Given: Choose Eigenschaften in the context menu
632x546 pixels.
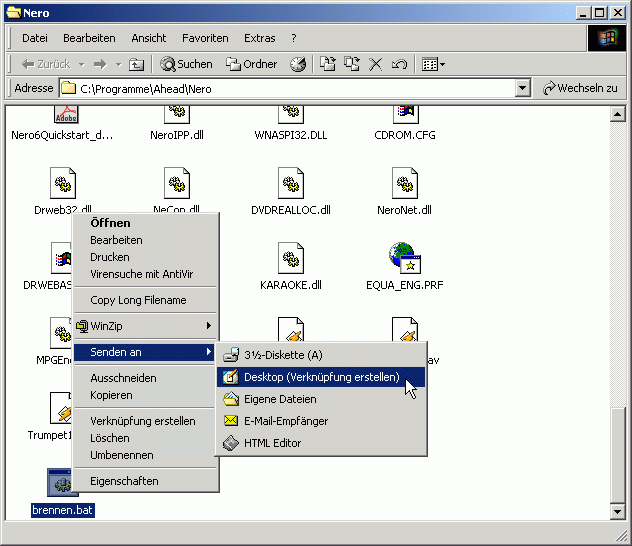Looking at the screenshot, I should tap(146, 481).
